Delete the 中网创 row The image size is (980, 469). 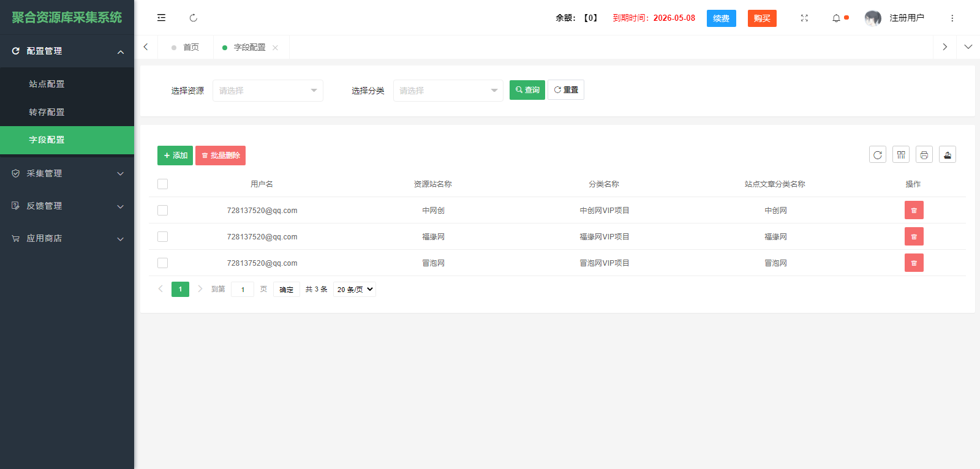click(x=914, y=210)
